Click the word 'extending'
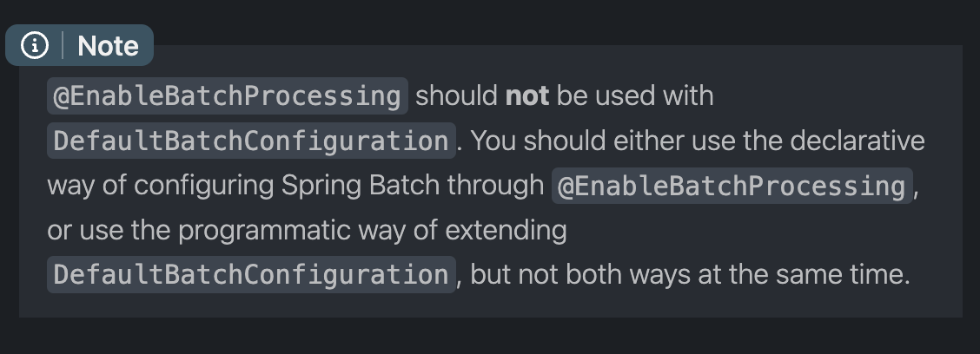Viewport: 980px width, 354px height. [506, 231]
